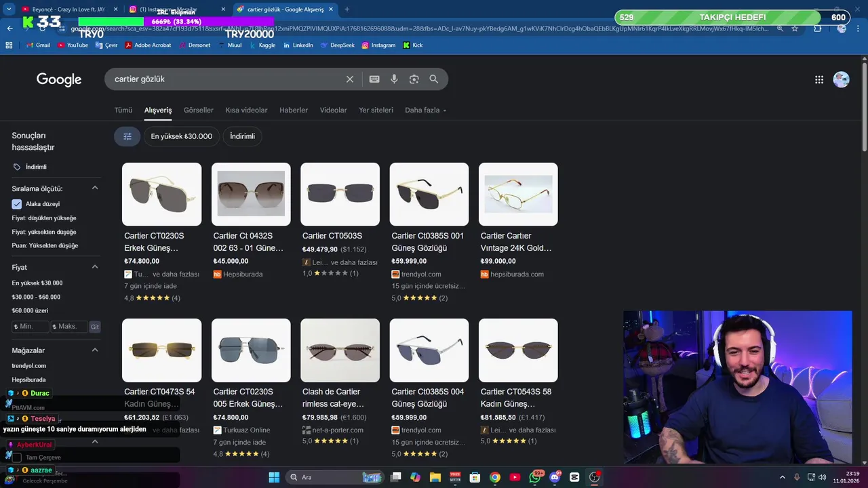Switch to the Tümü tab
868x488 pixels.
point(123,110)
